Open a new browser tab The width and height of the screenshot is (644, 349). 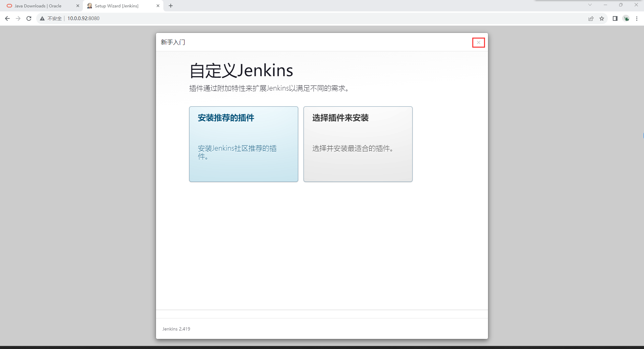(171, 6)
